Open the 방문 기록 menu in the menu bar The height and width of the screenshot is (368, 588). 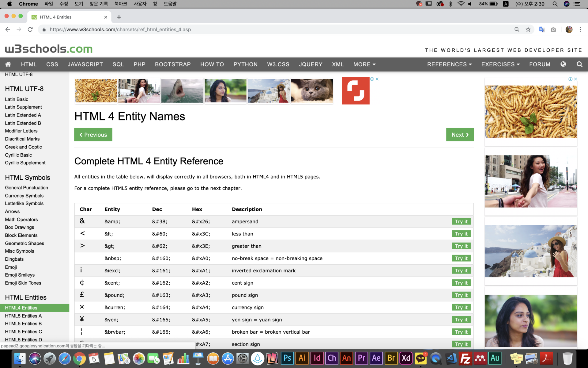click(x=99, y=4)
